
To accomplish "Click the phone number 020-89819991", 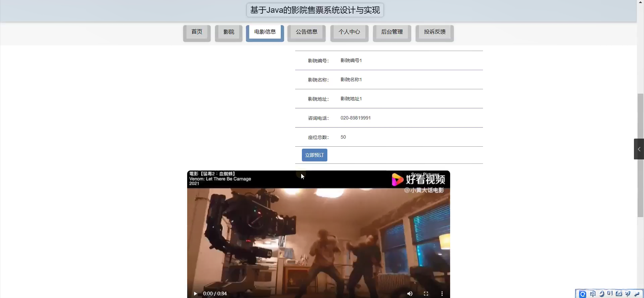I will coord(356,118).
